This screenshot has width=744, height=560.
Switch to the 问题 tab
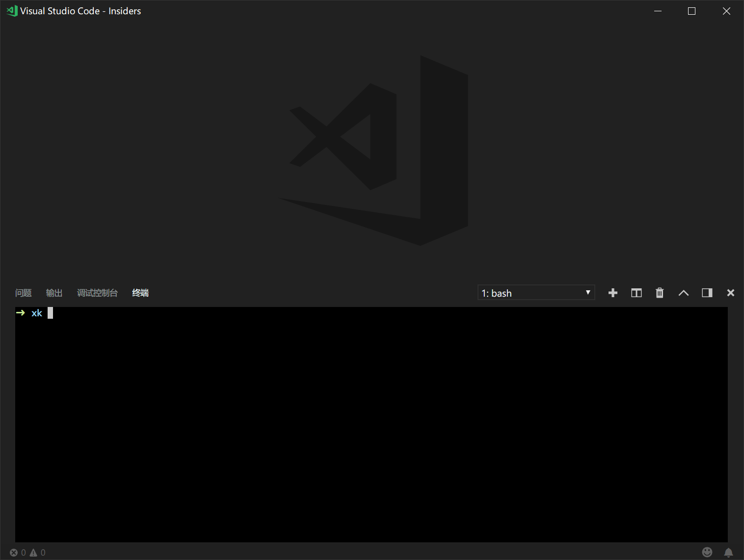[23, 292]
